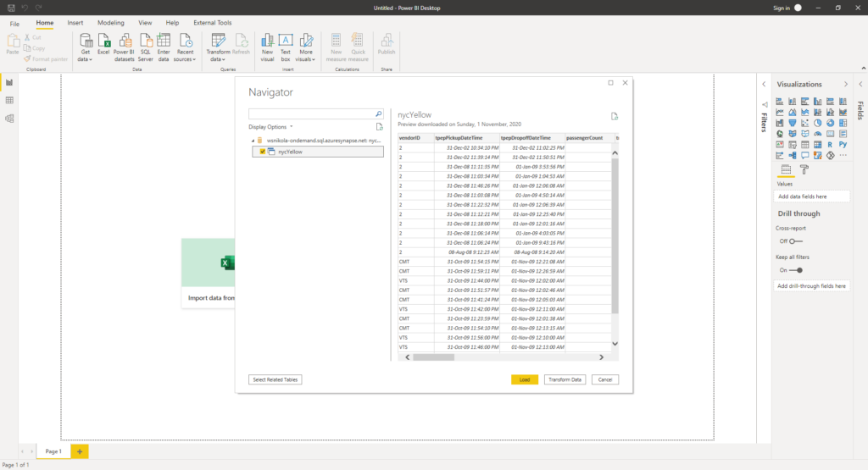Click the SQL Server source icon

pyautogui.click(x=145, y=47)
